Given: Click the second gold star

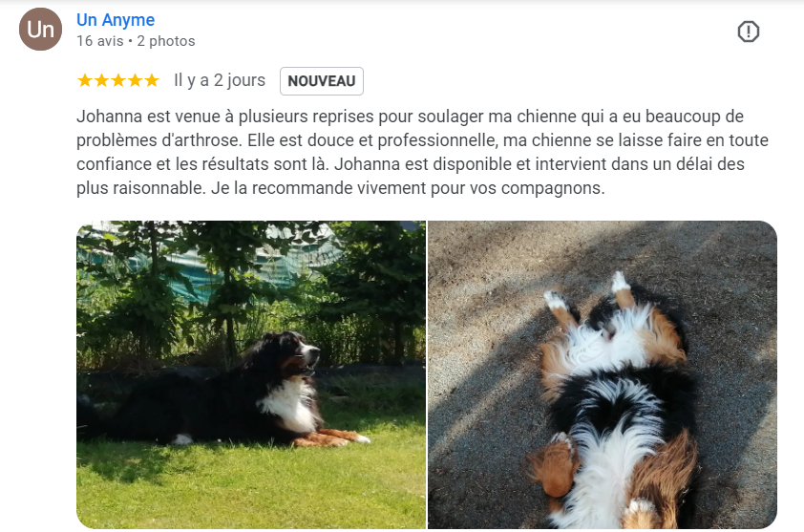Looking at the screenshot, I should 101,80.
